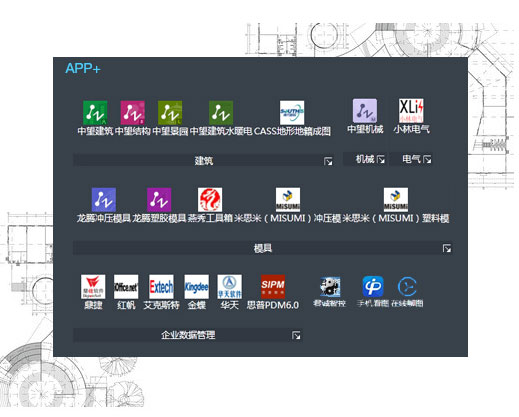The width and height of the screenshot is (519, 417).
Task: Expand the 模具 category arrow
Action: point(447,248)
